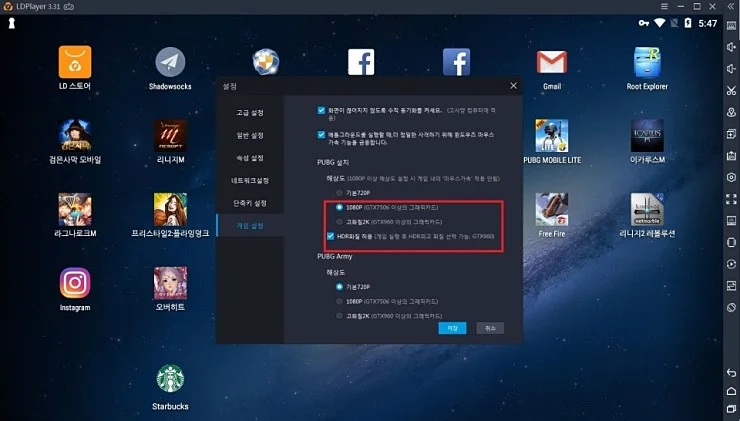Open the LD 스토어 app
The height and width of the screenshot is (421, 740).
click(75, 62)
